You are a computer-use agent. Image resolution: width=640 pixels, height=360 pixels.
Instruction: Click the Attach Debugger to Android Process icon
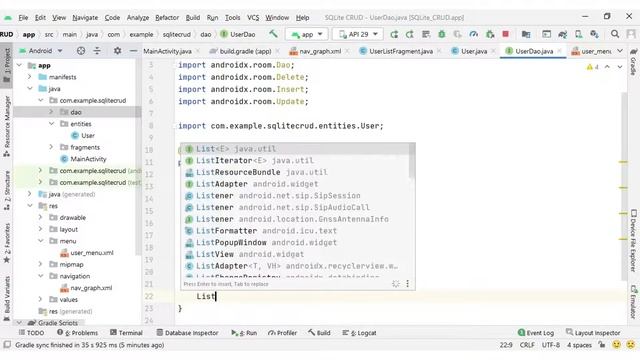tap(490, 34)
